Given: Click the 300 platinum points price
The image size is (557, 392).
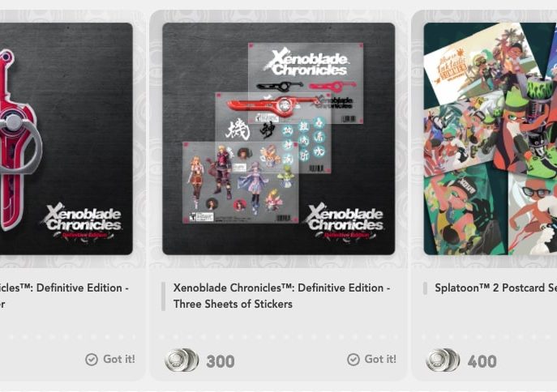Looking at the screenshot, I should click(x=221, y=361).
